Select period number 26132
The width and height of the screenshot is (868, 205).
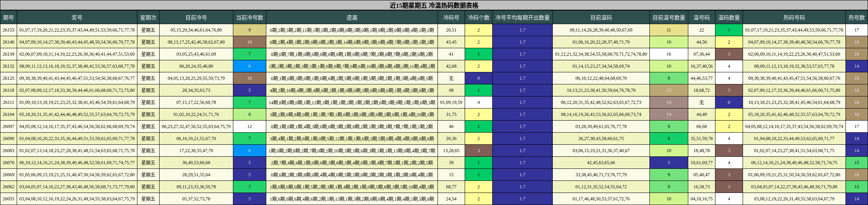9,66
